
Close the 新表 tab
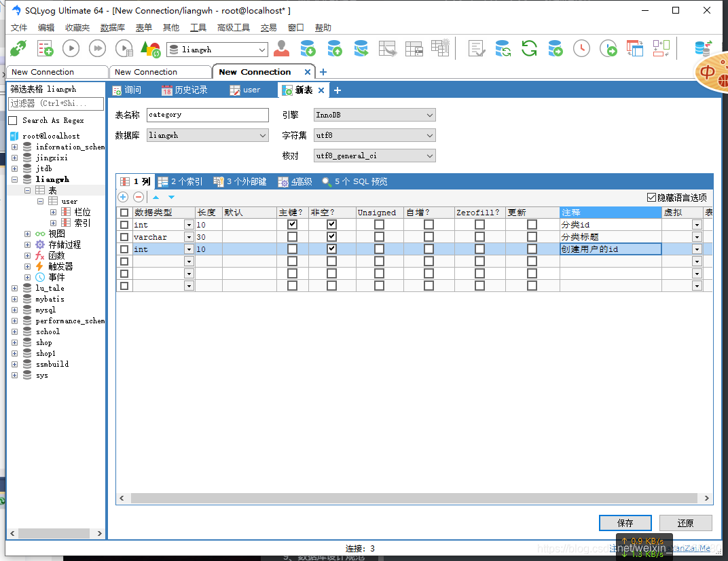[x=321, y=90]
